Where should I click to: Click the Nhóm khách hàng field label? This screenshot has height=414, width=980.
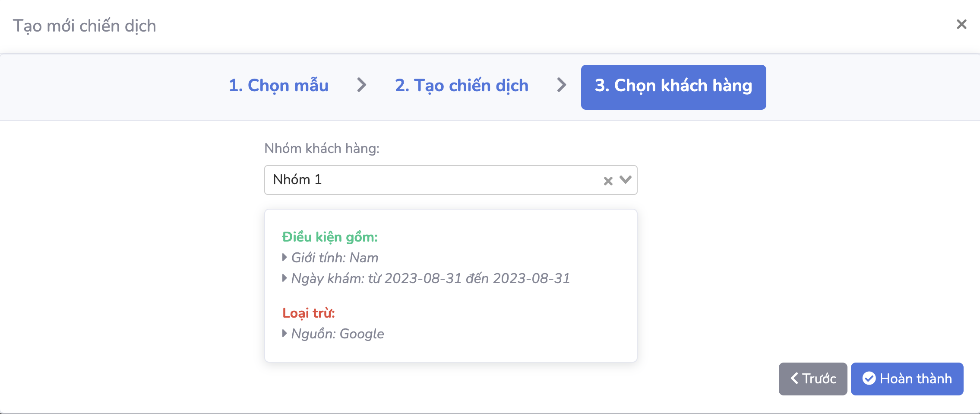[322, 148]
